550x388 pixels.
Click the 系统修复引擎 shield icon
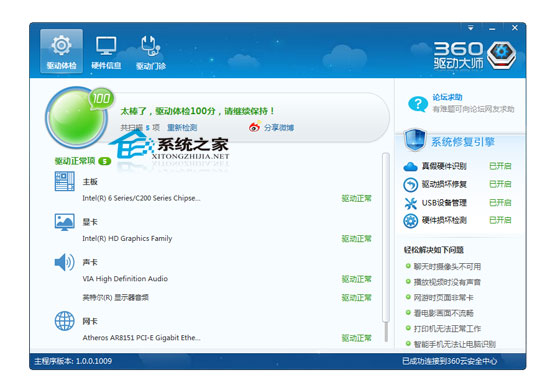[415, 140]
